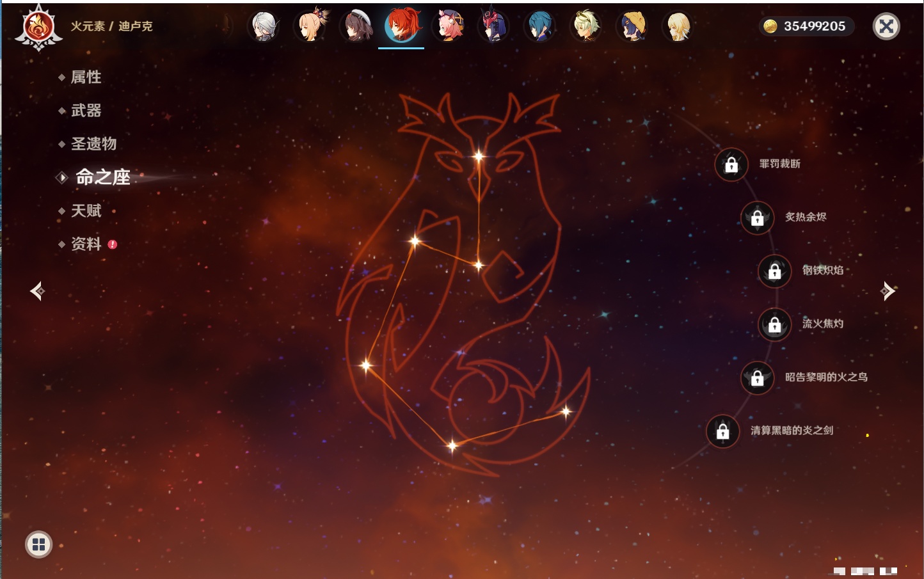Select the blue-hooded character avatar

tap(632, 26)
